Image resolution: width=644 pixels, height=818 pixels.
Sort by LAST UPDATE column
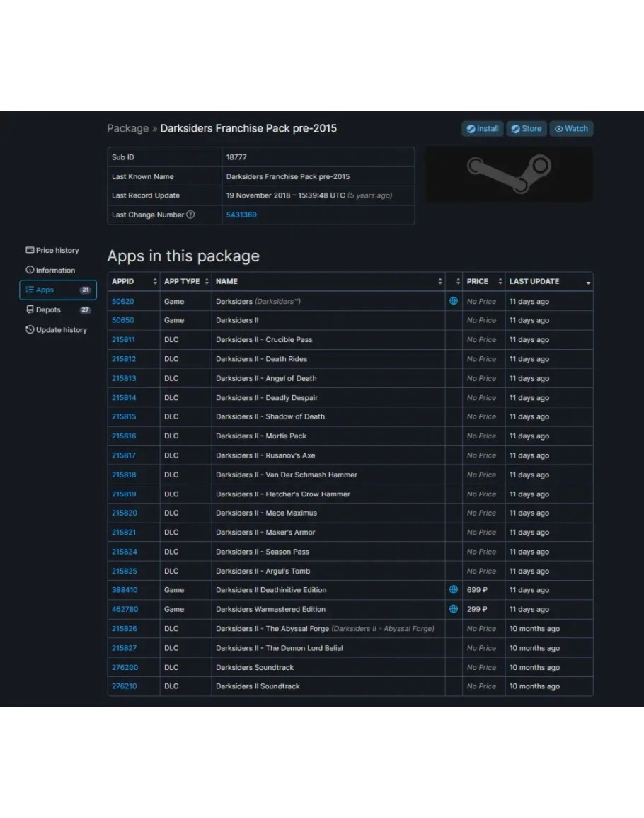coord(548,282)
